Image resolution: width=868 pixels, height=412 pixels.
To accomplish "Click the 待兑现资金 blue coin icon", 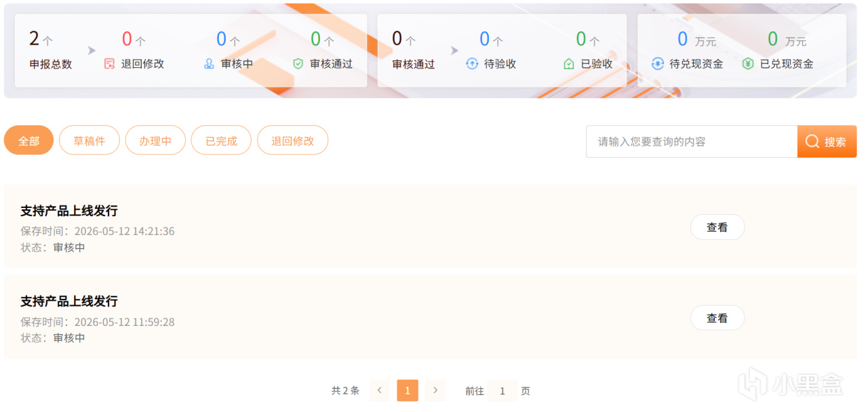I will (657, 64).
